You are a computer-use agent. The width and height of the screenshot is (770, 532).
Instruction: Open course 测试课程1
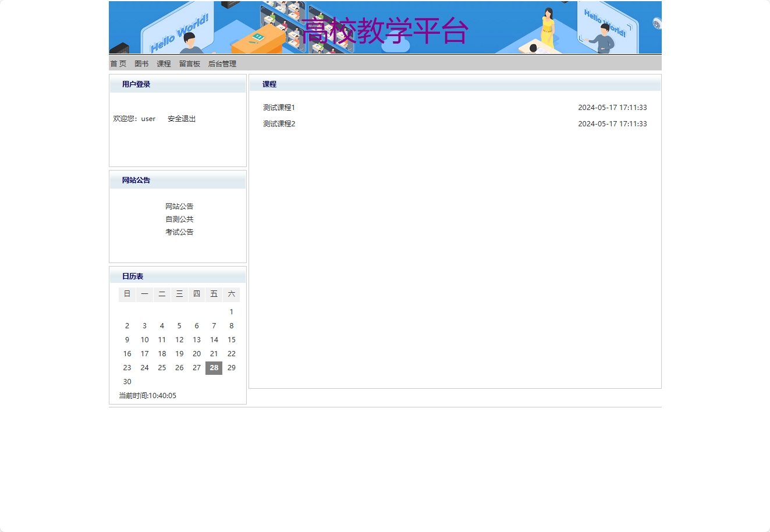click(278, 107)
